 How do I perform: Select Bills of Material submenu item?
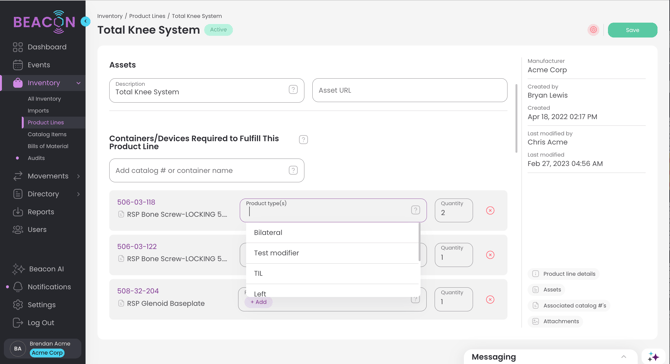click(48, 146)
